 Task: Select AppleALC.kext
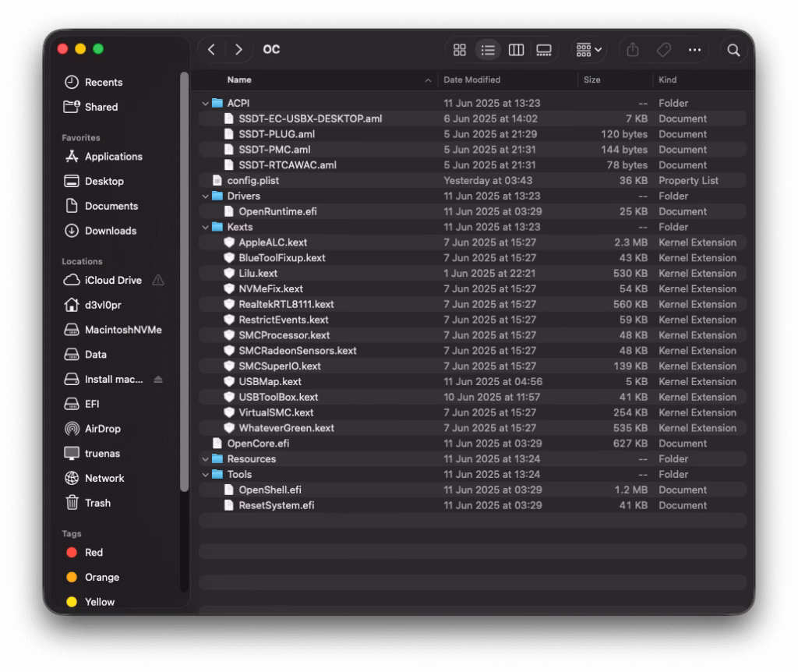[x=473, y=242]
